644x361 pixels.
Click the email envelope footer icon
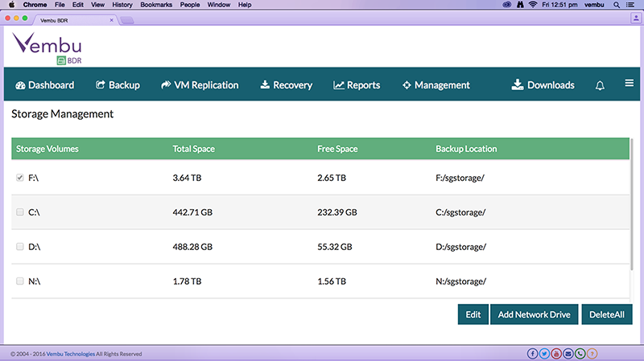pos(568,353)
